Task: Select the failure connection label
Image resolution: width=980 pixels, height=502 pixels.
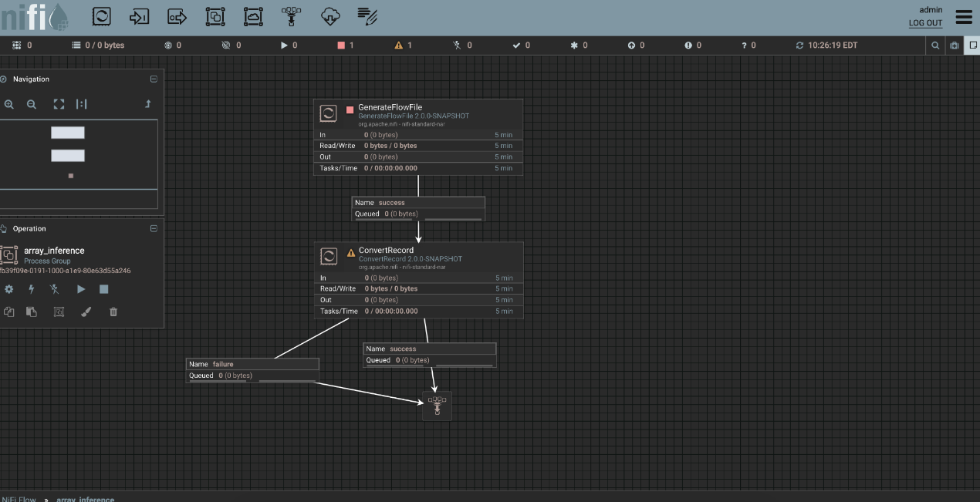Action: [252, 370]
